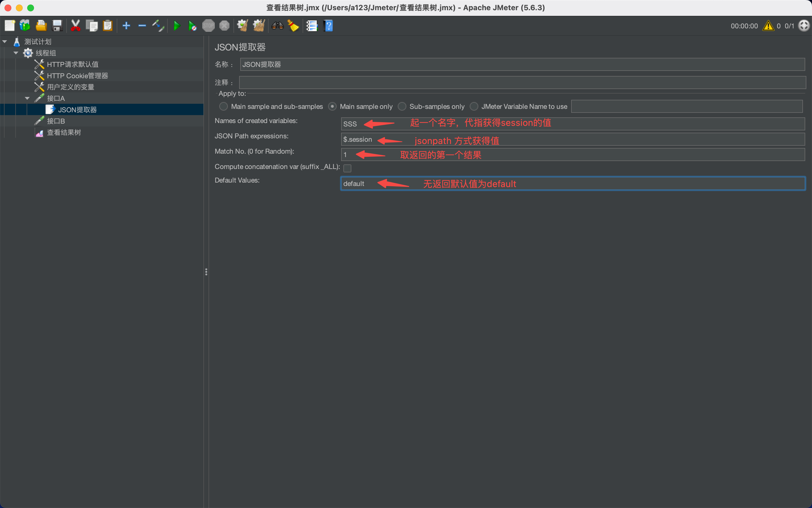The width and height of the screenshot is (812, 508).
Task: Collapse the 接口A tree node arrow
Action: 27,98
